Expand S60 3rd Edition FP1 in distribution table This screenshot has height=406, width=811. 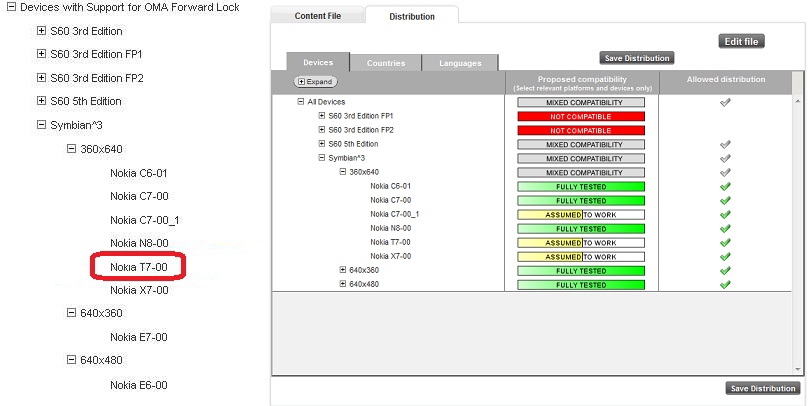click(x=322, y=116)
